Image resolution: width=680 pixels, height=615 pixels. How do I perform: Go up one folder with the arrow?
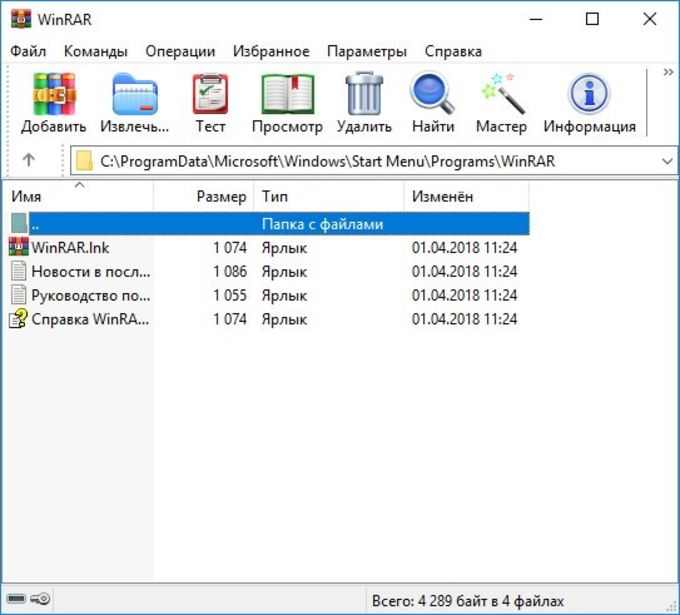point(29,160)
